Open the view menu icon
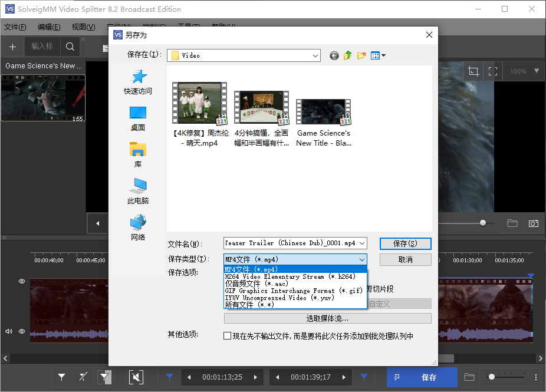This screenshot has width=546, height=392. point(378,55)
